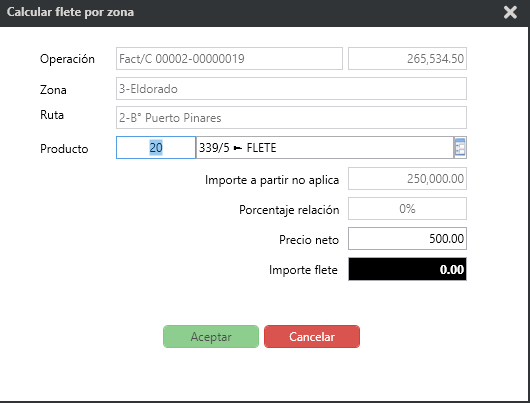
Task: Close the Calcular flete por zona dialog
Action: [510, 13]
